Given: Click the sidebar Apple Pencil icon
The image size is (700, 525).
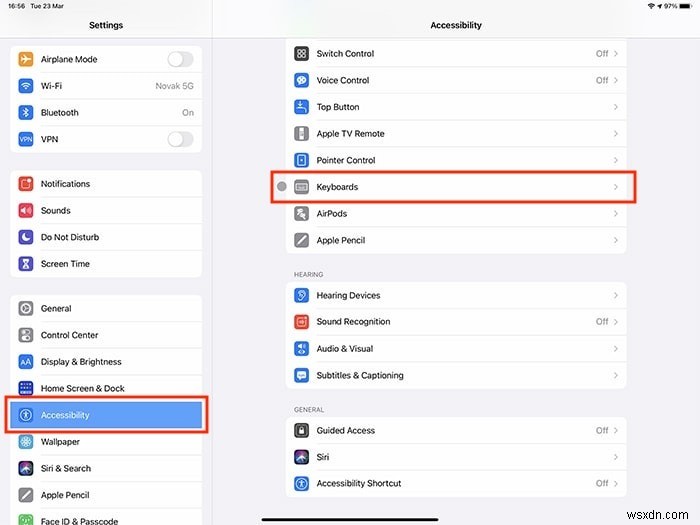Looking at the screenshot, I should (26, 495).
